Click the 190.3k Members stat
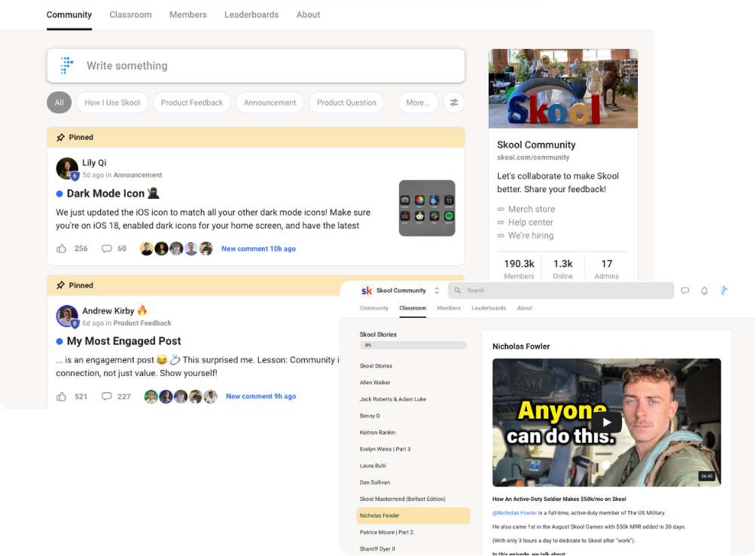 click(519, 270)
